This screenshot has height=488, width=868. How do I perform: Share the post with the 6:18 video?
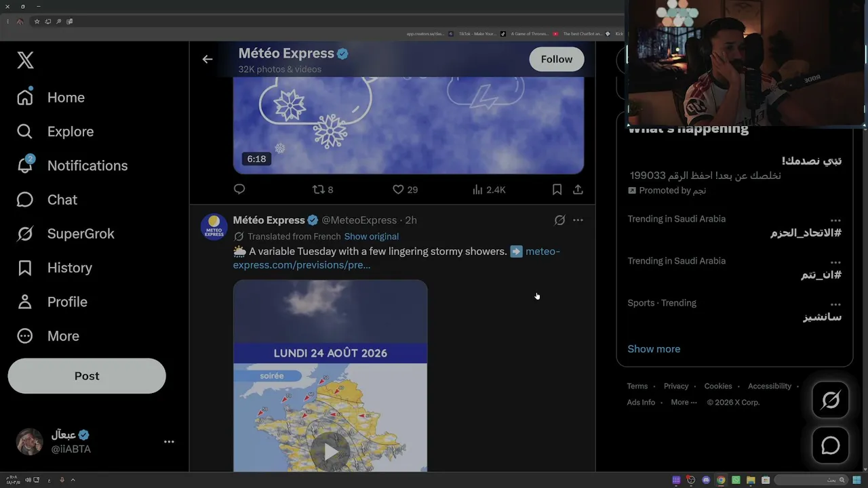[x=578, y=190]
